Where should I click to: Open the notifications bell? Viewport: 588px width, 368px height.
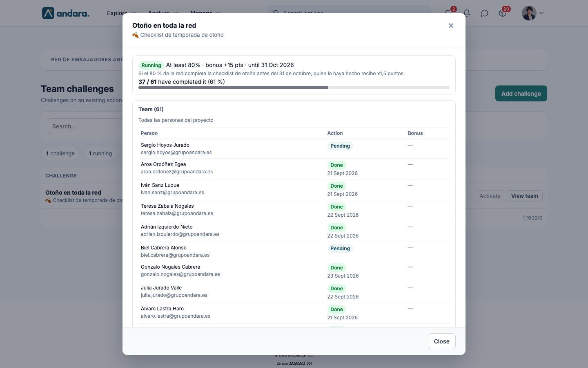(x=467, y=13)
